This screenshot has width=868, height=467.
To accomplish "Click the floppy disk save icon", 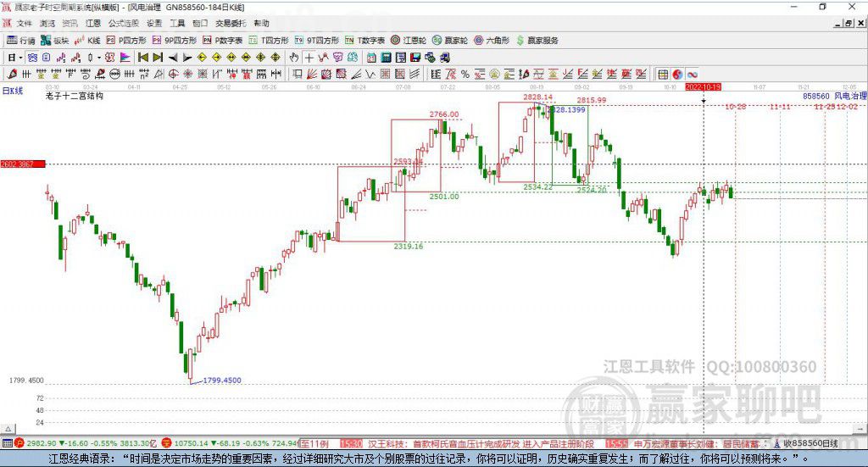I will (x=415, y=58).
